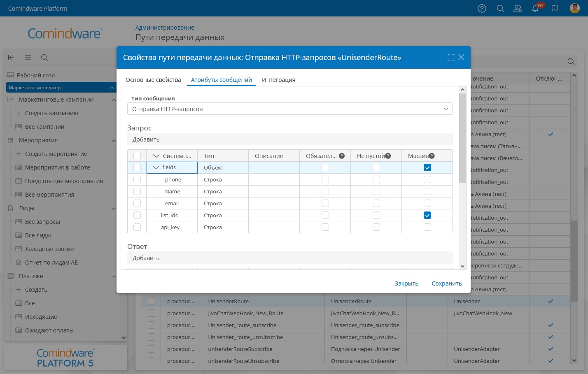Click the search magnifier in top header
The image size is (588, 374).
(x=500, y=9)
